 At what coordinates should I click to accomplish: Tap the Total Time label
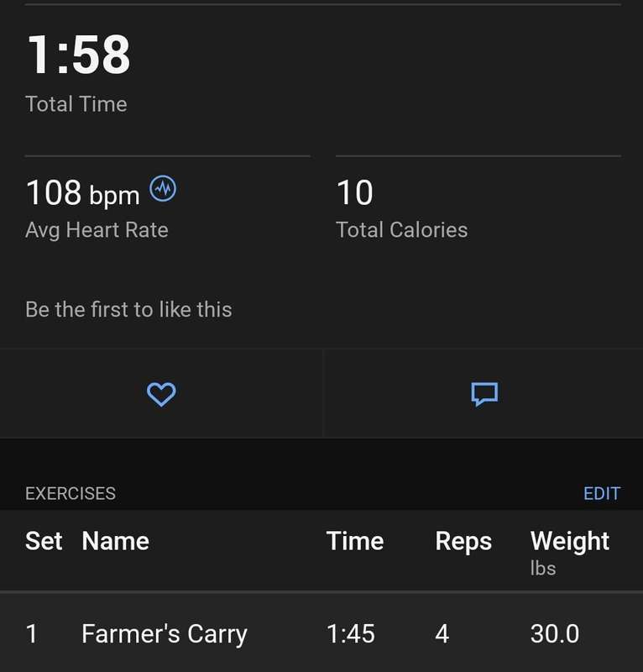click(76, 104)
